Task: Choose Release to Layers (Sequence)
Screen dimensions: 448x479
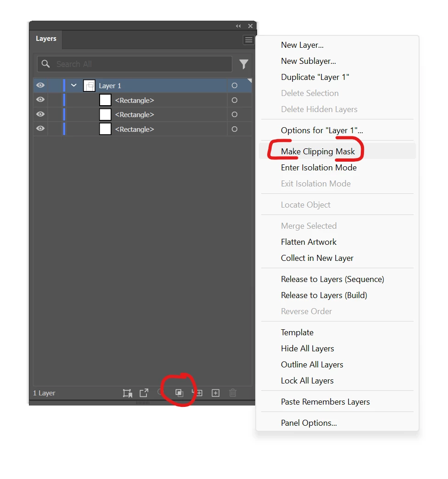Action: tap(333, 280)
